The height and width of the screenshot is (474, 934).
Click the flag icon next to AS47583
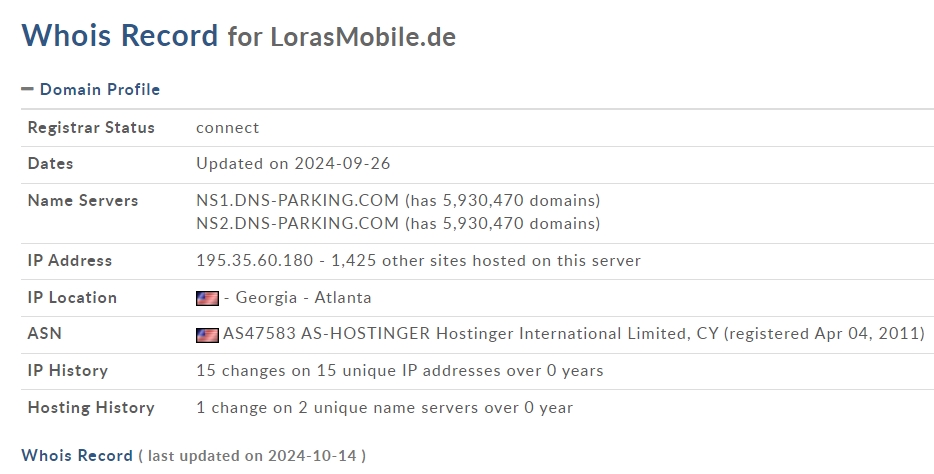point(207,335)
